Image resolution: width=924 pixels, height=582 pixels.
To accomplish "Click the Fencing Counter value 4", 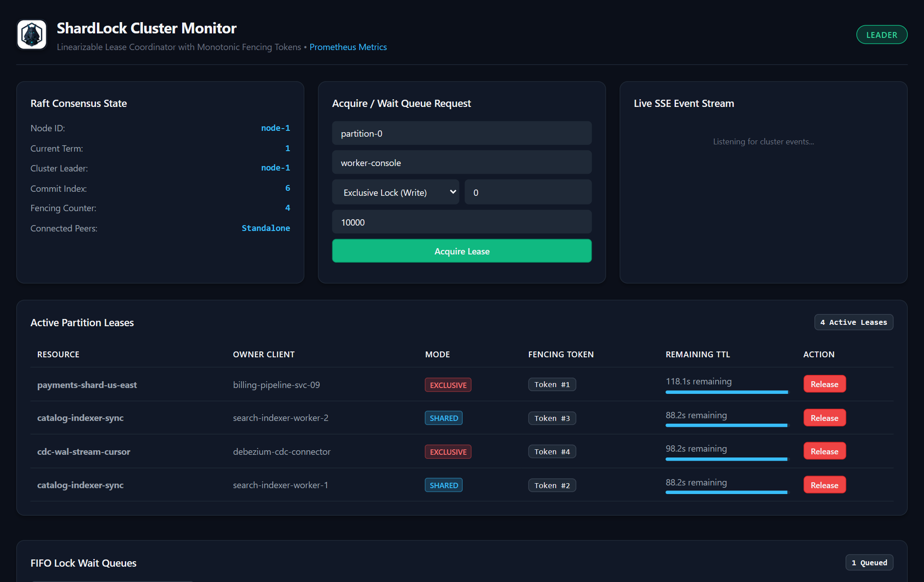I will click(x=288, y=208).
